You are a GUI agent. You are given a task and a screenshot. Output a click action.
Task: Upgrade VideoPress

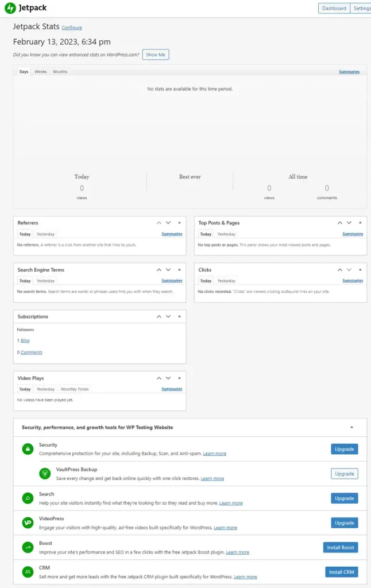coord(345,523)
